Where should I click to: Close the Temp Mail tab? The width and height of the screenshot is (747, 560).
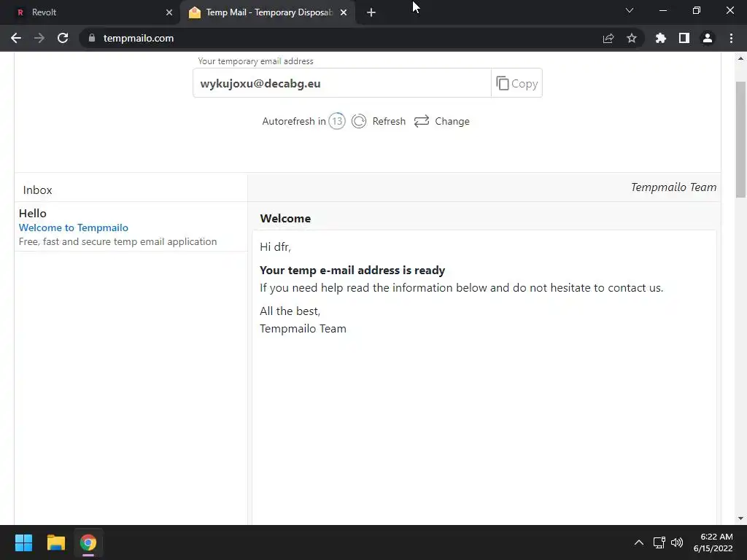(x=344, y=12)
